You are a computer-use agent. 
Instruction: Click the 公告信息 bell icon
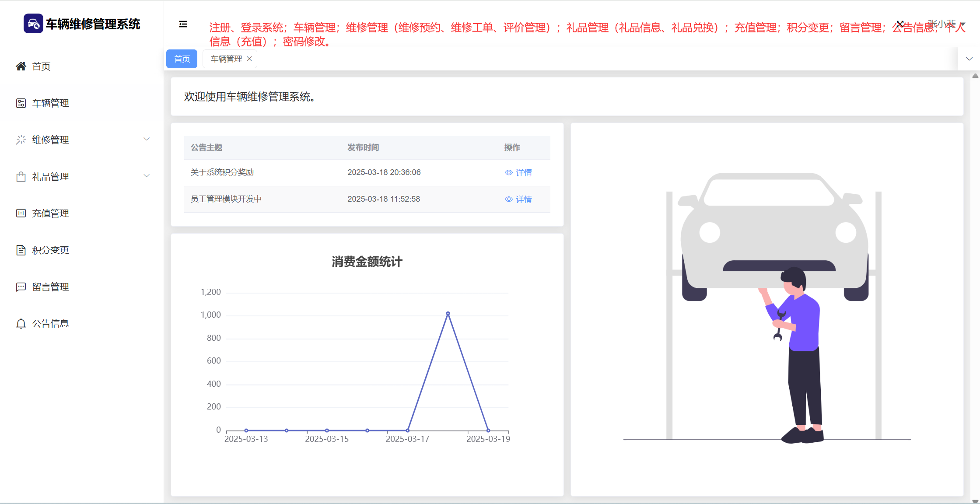click(x=21, y=324)
